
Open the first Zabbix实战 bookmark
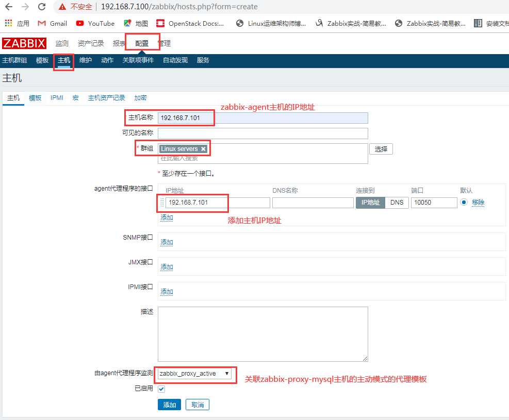(351, 23)
